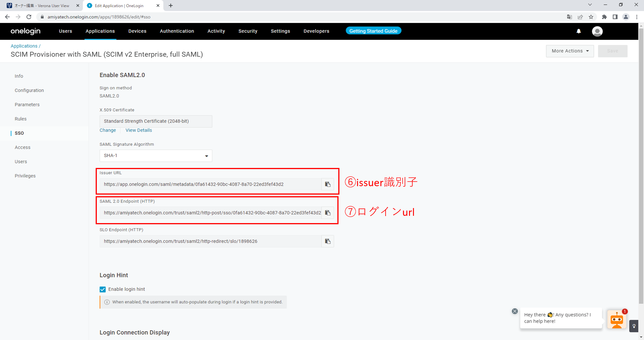Click the share page icon
This screenshot has width=644, height=340.
point(580,17)
